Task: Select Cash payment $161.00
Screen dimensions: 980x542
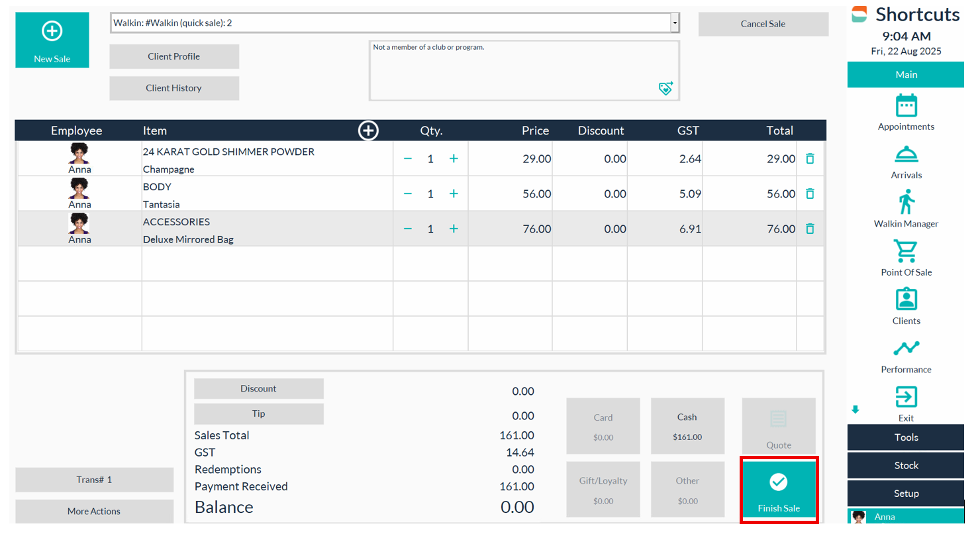Action: pyautogui.click(x=687, y=426)
